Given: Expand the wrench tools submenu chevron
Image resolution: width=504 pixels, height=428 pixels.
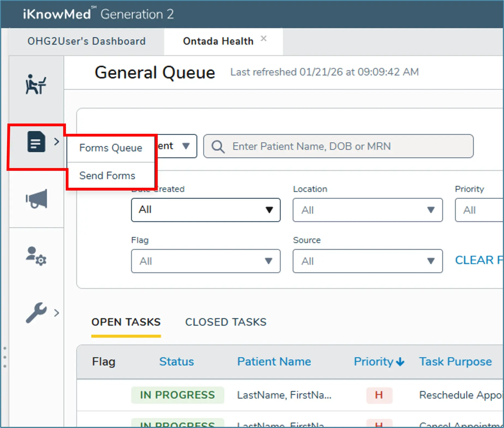Looking at the screenshot, I should [x=57, y=313].
